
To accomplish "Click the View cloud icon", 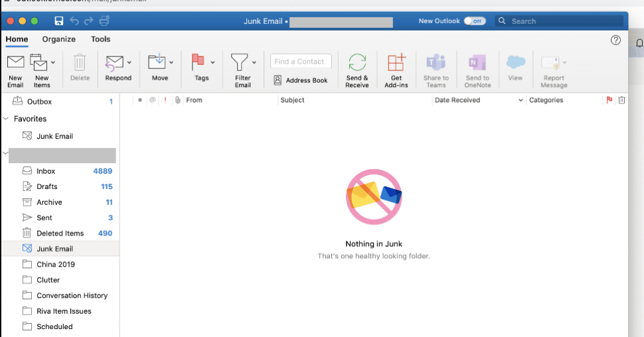I will 515,62.
